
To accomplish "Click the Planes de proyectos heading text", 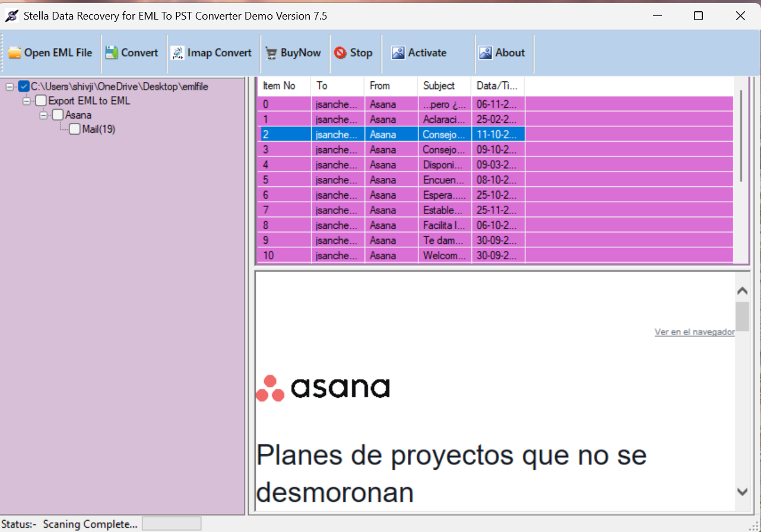I will click(452, 474).
